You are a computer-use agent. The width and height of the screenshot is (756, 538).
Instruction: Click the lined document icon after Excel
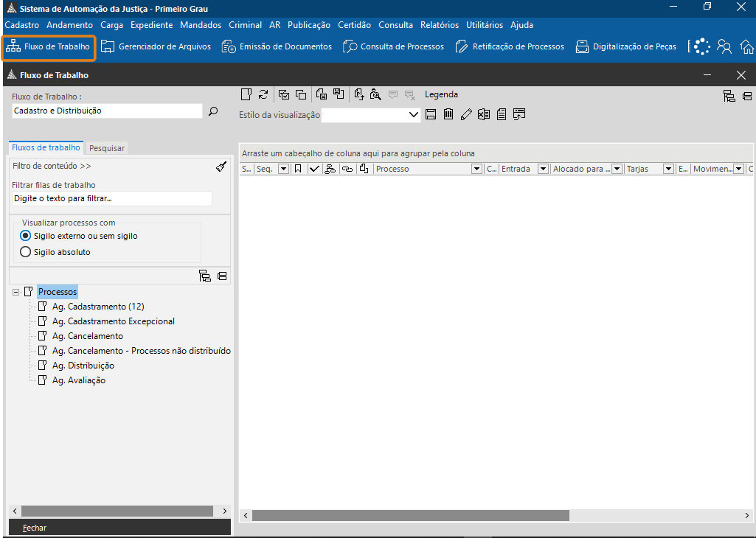click(502, 114)
